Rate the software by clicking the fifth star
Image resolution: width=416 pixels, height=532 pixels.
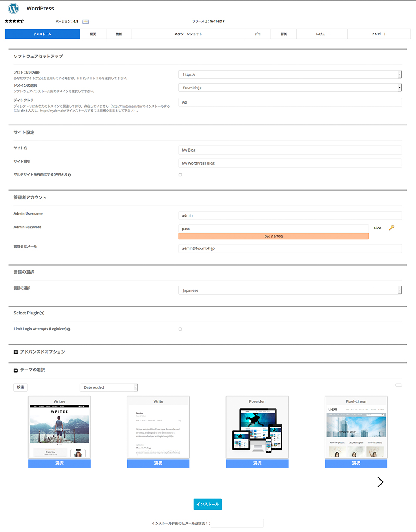(23, 20)
